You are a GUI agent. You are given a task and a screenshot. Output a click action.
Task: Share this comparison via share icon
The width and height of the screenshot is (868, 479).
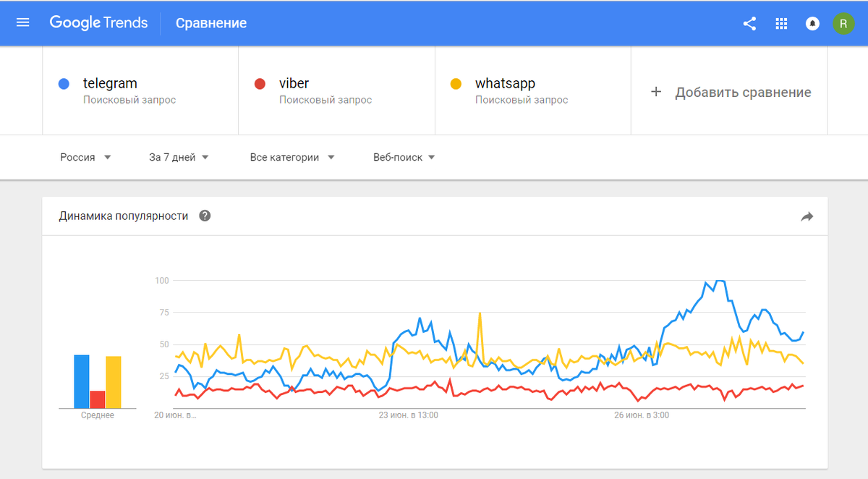tap(749, 23)
